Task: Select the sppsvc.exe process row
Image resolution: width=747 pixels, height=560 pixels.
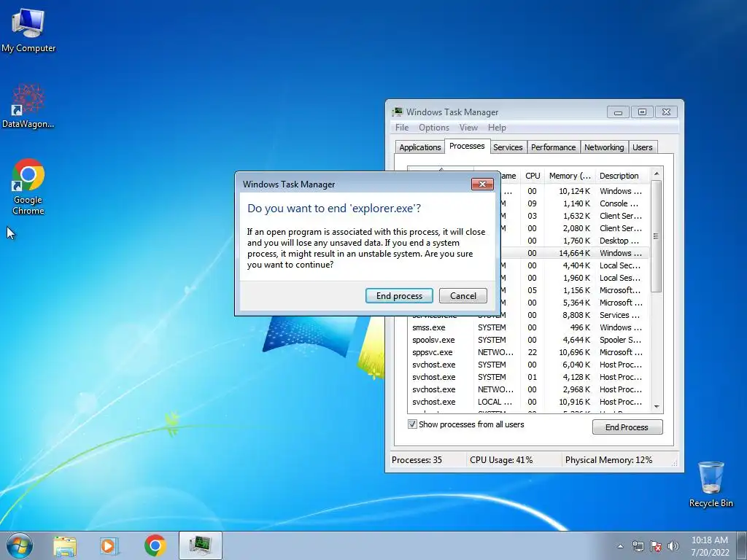Action: (x=528, y=352)
